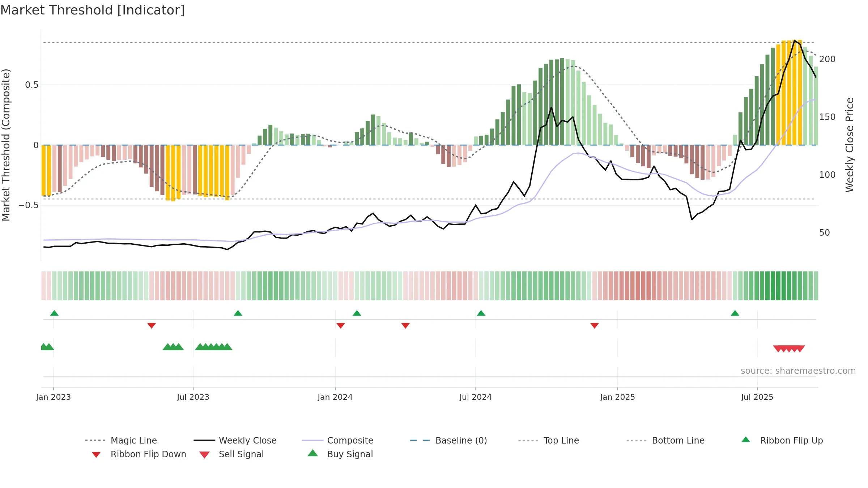Toggle the Magic Line legend entry
Screen dimensions: 868x488
click(121, 440)
